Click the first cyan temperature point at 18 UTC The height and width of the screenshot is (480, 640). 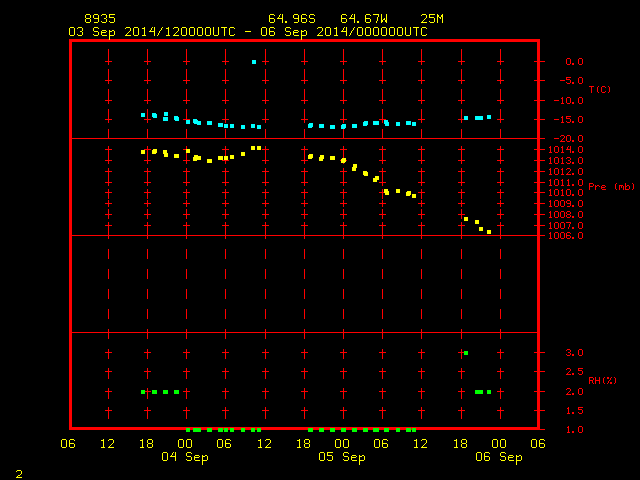tap(143, 115)
